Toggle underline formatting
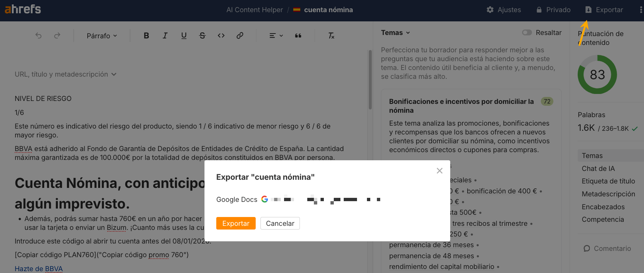Screen dimensions: 644x273 pos(184,36)
